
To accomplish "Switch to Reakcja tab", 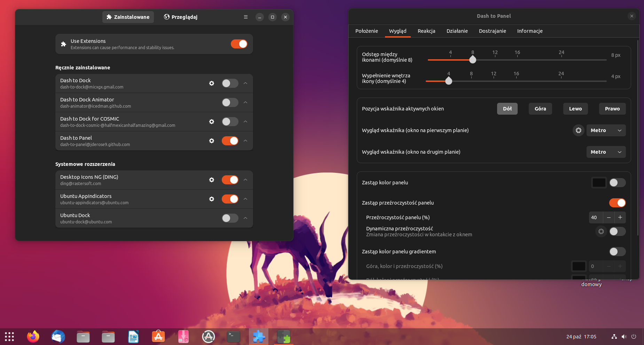I will point(426,31).
